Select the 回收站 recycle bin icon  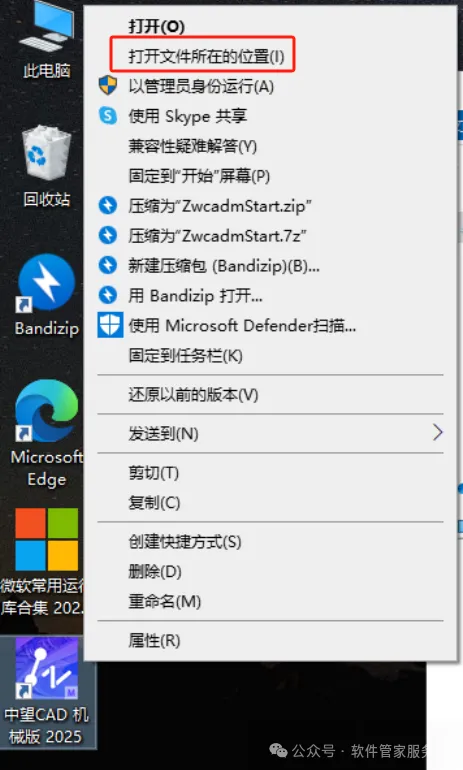pyautogui.click(x=47, y=166)
